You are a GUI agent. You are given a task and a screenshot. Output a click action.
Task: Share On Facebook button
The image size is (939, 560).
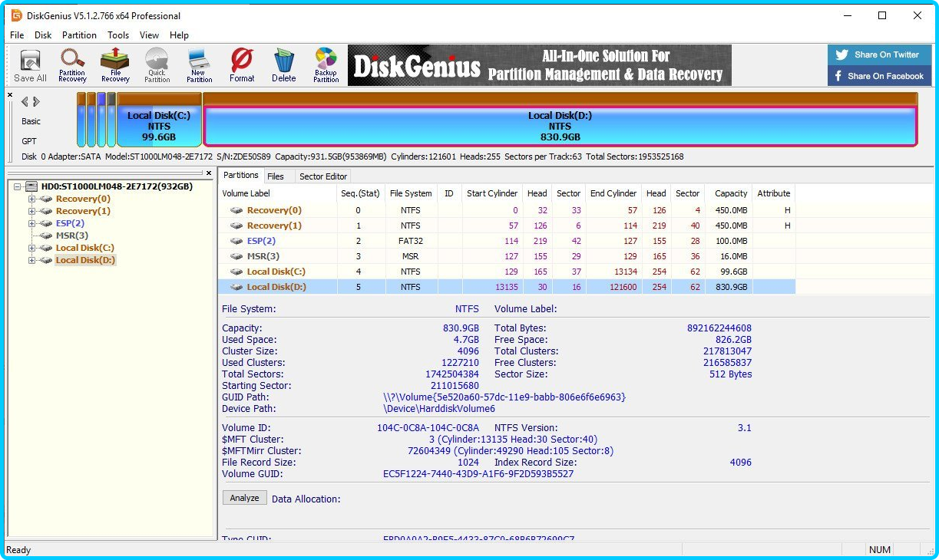879,76
